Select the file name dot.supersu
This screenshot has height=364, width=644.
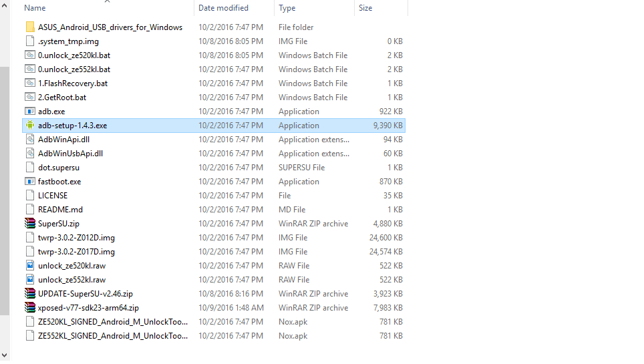pyautogui.click(x=59, y=167)
